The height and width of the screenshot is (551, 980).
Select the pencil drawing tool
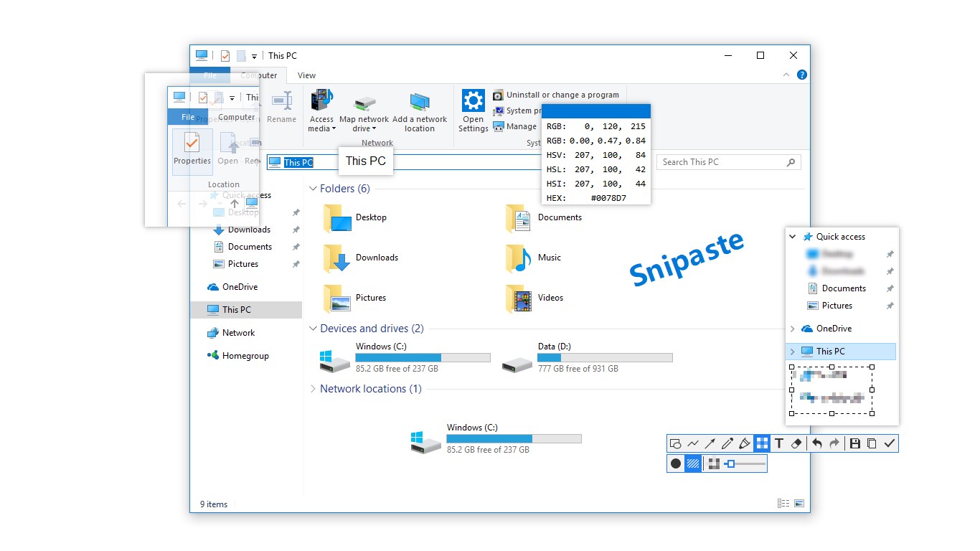[x=727, y=443]
